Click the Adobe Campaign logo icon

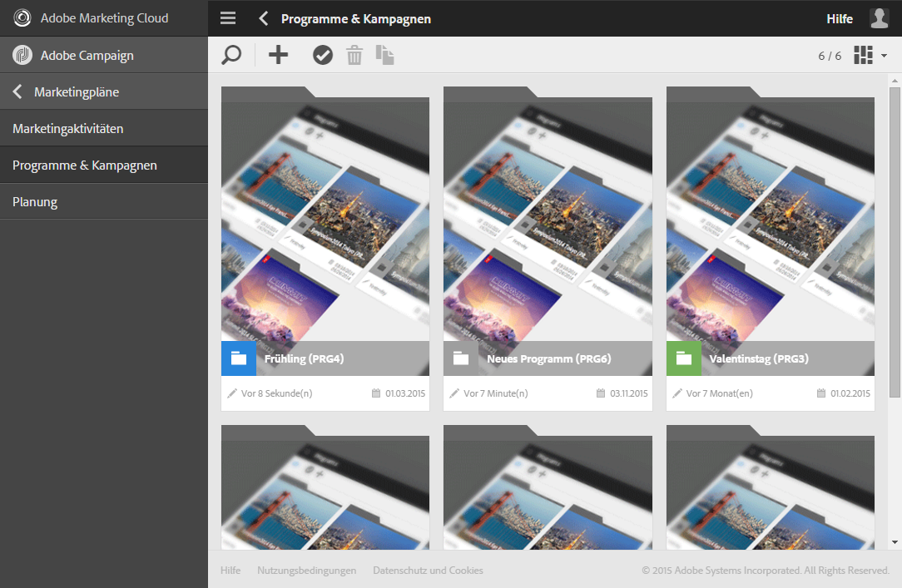pyautogui.click(x=22, y=55)
